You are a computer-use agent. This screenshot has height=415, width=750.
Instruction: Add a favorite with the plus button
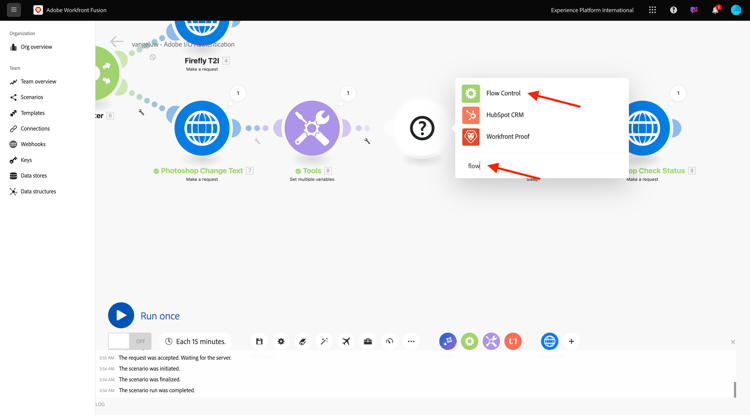(571, 341)
